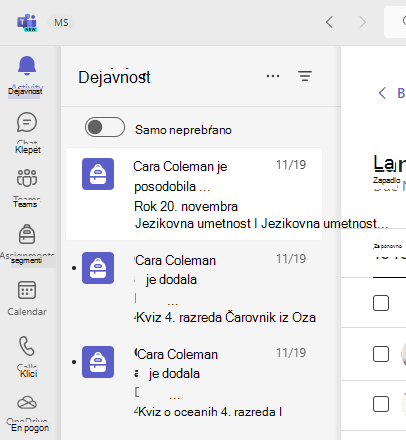Click text Rok 20. novembra
The width and height of the screenshot is (406, 440).
tap(186, 207)
